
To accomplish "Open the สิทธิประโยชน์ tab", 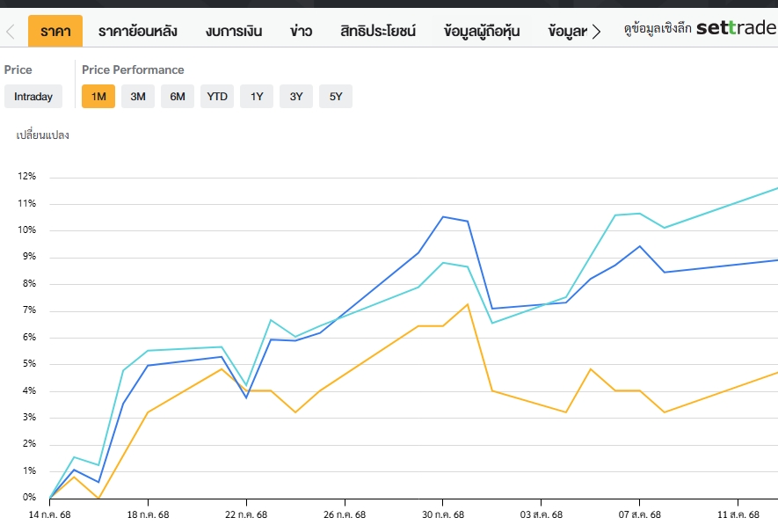I will tap(378, 32).
